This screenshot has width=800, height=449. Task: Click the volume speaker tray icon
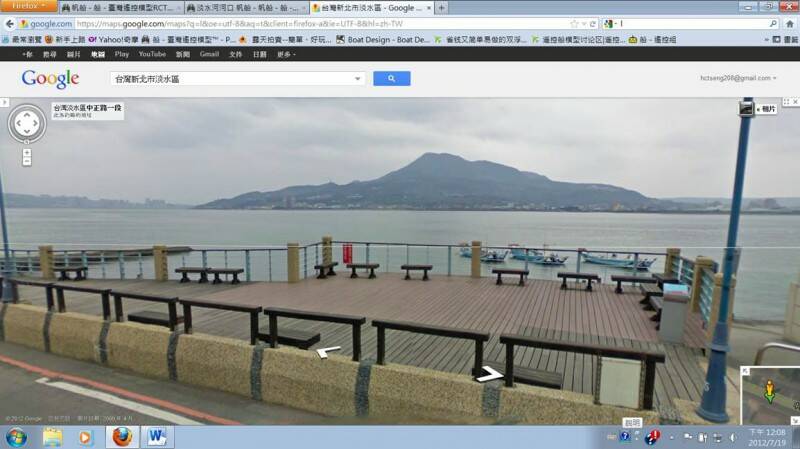click(x=733, y=437)
